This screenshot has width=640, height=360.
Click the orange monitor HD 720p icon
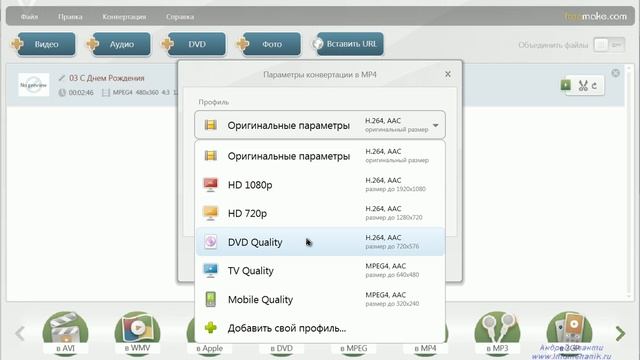click(211, 213)
